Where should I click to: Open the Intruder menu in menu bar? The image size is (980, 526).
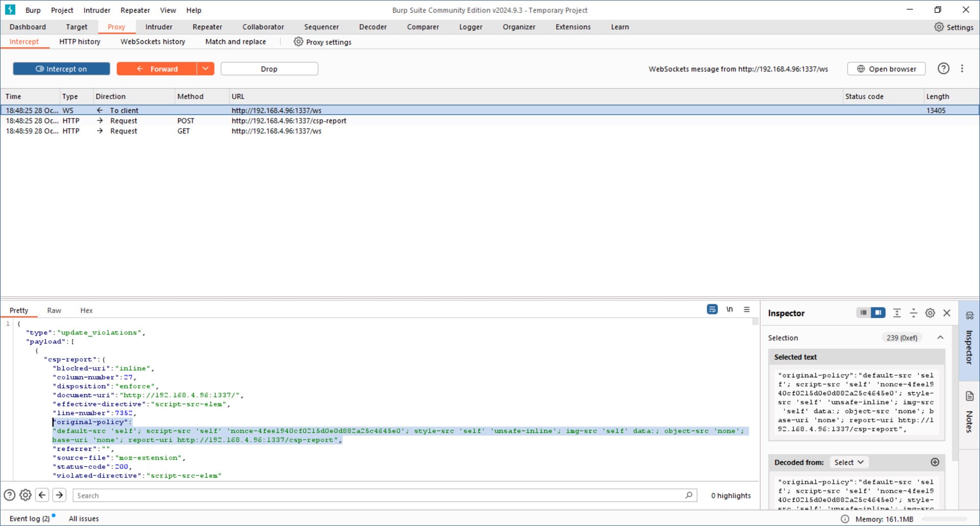click(x=97, y=10)
